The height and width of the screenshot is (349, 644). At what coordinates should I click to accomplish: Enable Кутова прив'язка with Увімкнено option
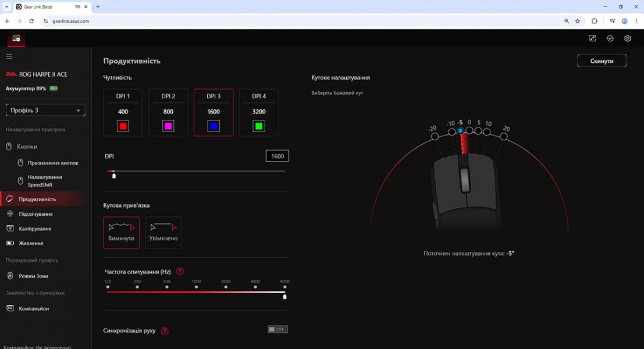(x=163, y=232)
